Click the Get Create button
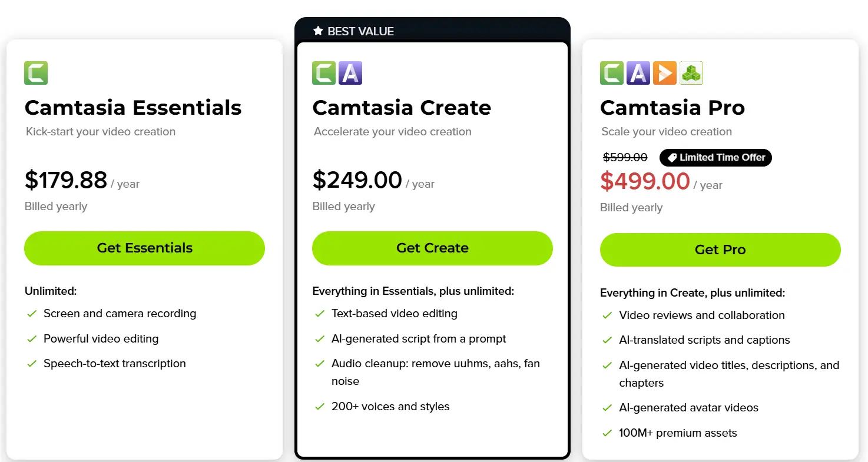 432,248
